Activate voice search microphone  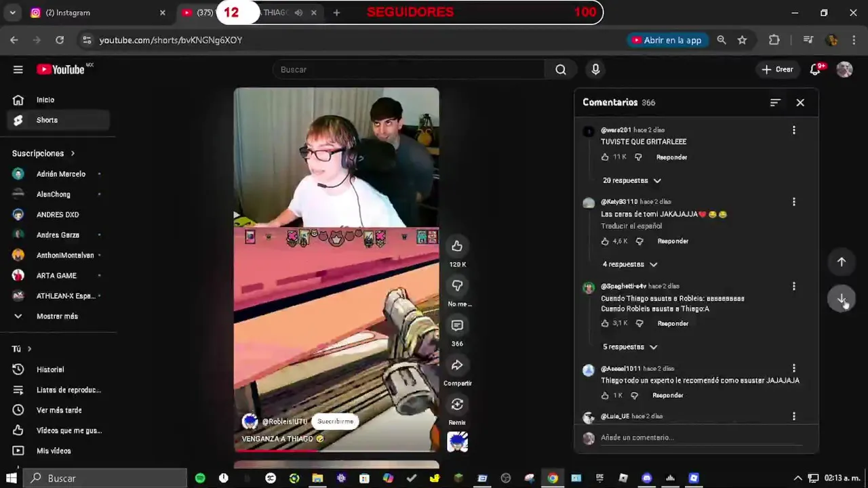coord(595,69)
